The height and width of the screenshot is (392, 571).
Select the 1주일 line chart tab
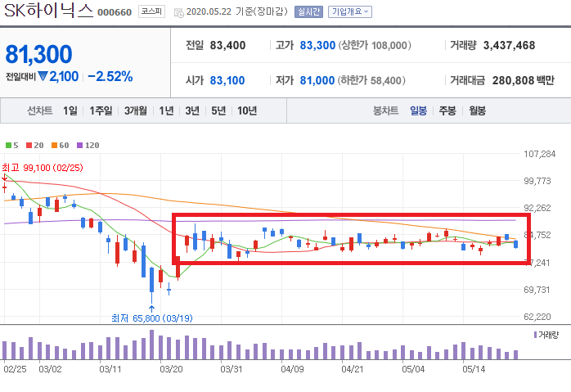[101, 110]
